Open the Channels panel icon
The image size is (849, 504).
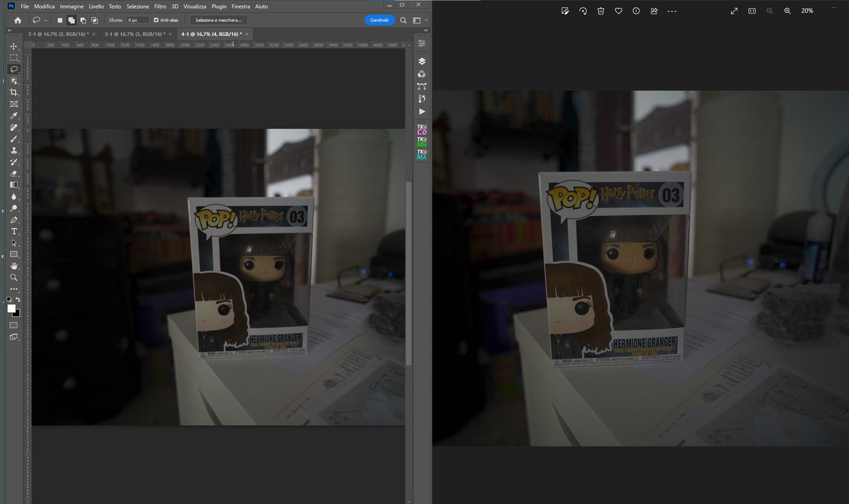pyautogui.click(x=422, y=74)
